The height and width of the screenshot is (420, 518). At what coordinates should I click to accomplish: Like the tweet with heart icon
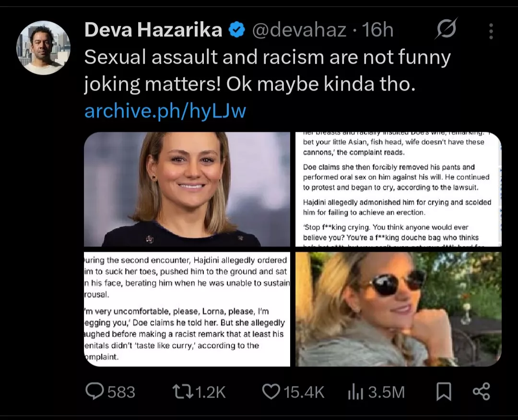(x=271, y=392)
